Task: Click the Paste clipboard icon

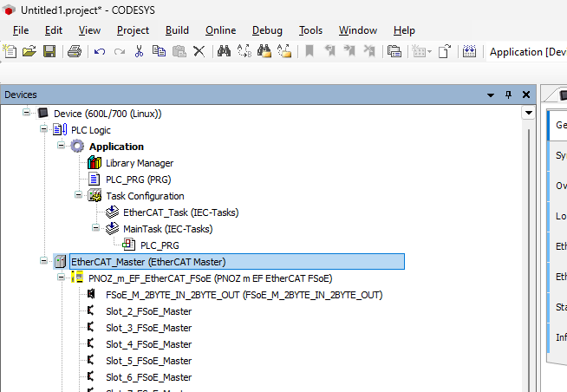Action: pyautogui.click(x=179, y=51)
